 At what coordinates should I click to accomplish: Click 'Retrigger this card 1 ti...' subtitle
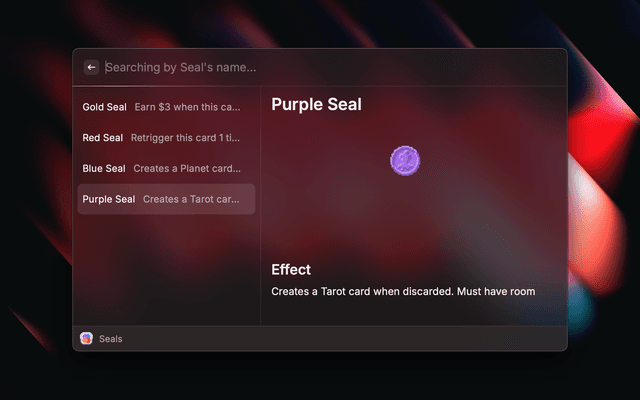(186, 138)
